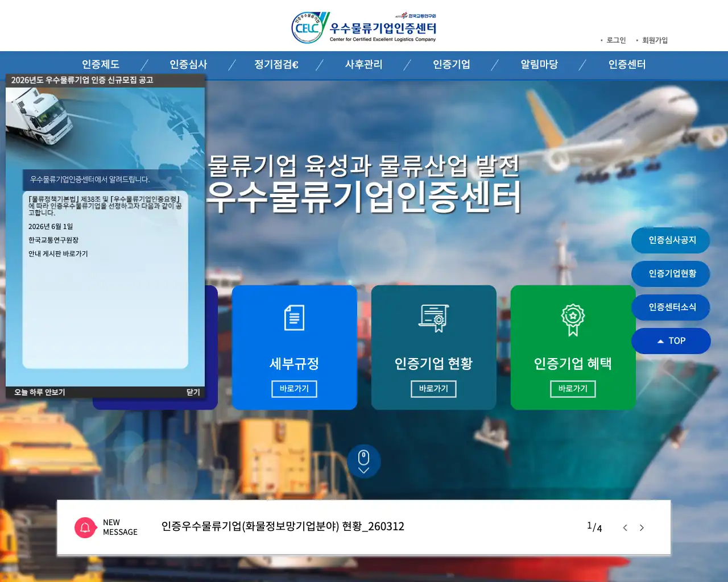This screenshot has width=728, height=582.
Task: Click the 1/4 notice page counter
Action: pos(594,527)
